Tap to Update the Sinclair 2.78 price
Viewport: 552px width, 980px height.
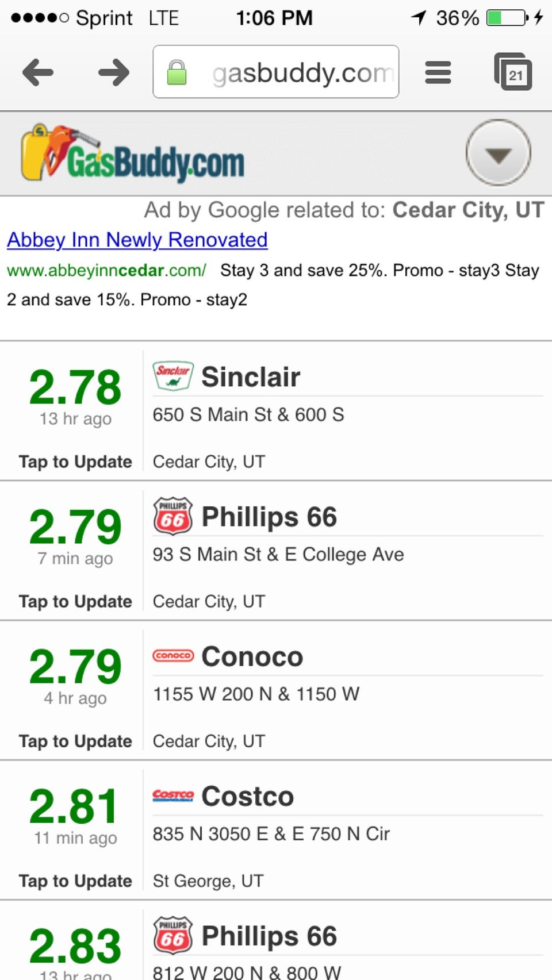point(75,462)
